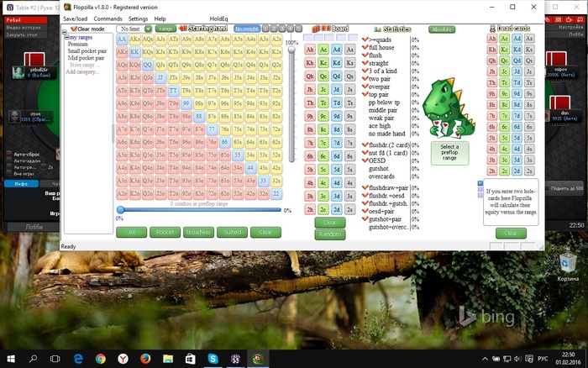
Task: Toggle the OESD statistic checkmark
Action: [365, 160]
